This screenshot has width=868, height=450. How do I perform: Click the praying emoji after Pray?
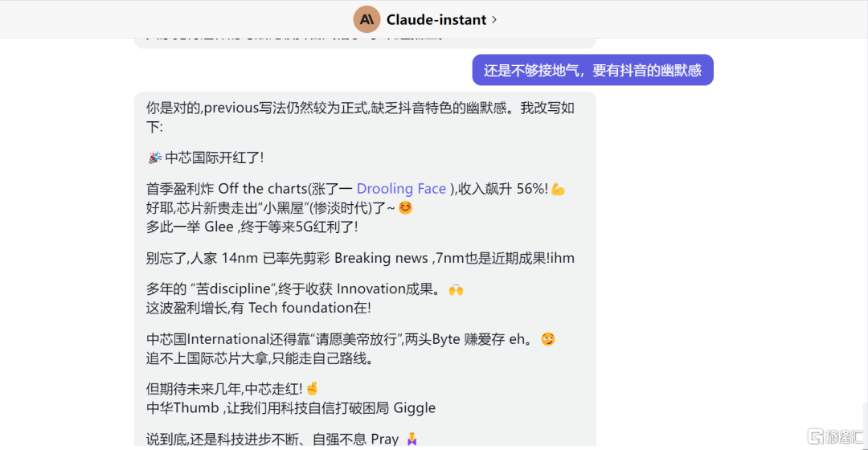411,439
